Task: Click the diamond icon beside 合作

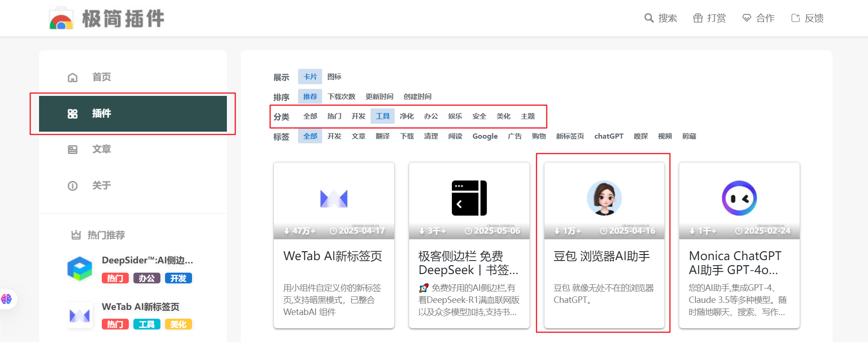Action: [x=747, y=18]
